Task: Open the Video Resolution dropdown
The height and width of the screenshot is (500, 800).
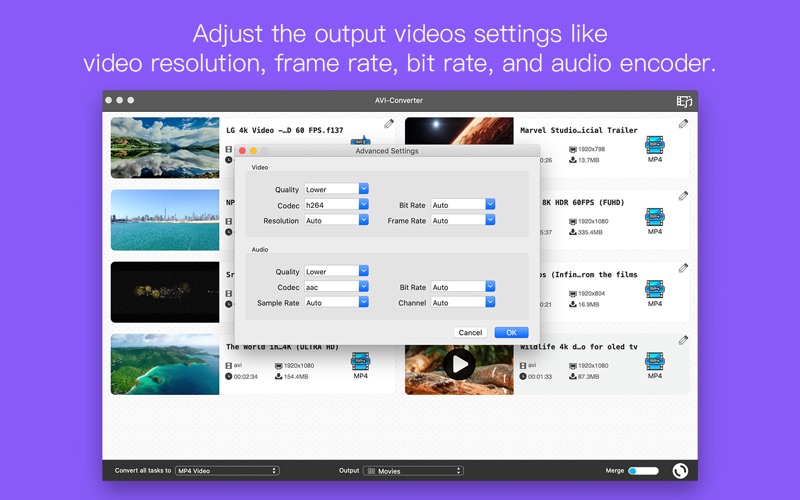Action: [x=336, y=220]
